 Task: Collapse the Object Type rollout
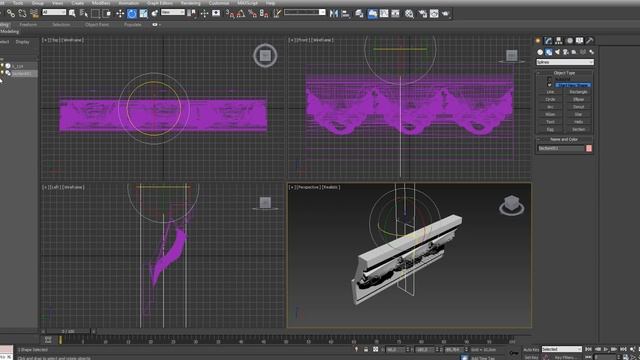(564, 73)
